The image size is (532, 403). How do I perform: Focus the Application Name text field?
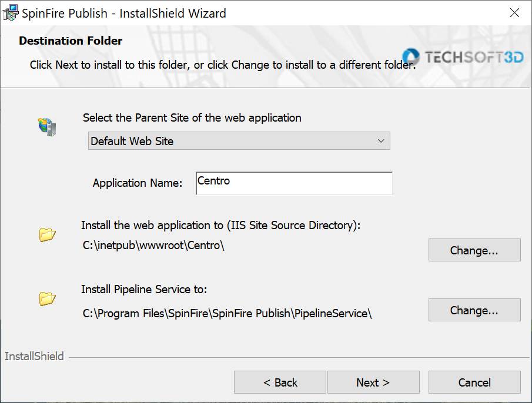(x=293, y=183)
